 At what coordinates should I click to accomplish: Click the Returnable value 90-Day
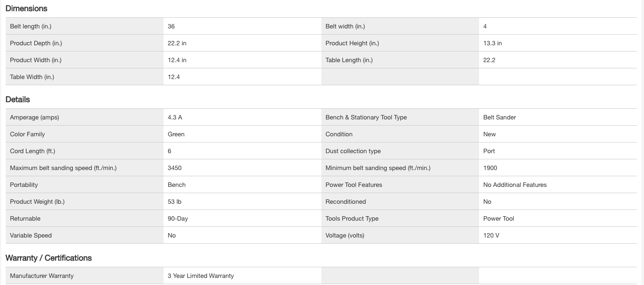click(x=178, y=218)
